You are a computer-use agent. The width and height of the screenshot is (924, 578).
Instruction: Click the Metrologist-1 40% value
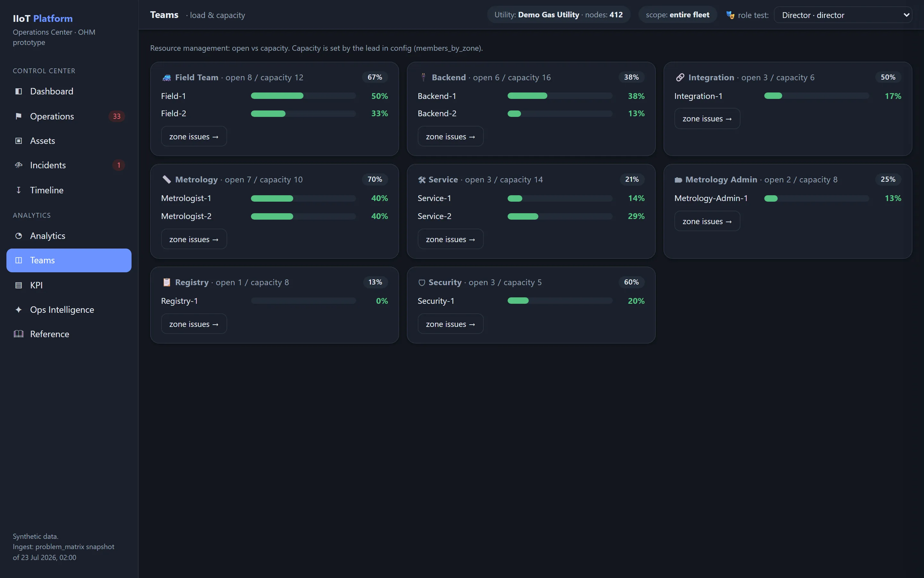coord(380,198)
